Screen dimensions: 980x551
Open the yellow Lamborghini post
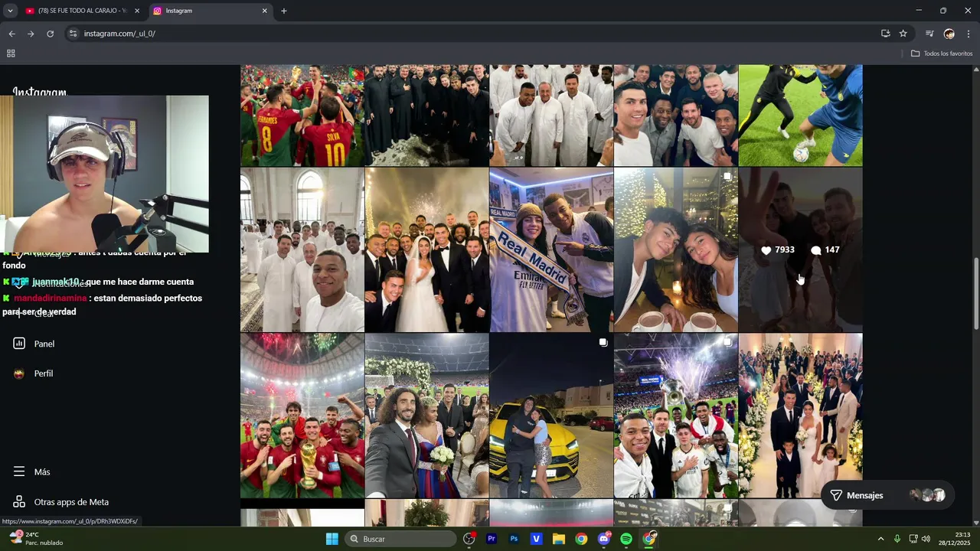[551, 416]
